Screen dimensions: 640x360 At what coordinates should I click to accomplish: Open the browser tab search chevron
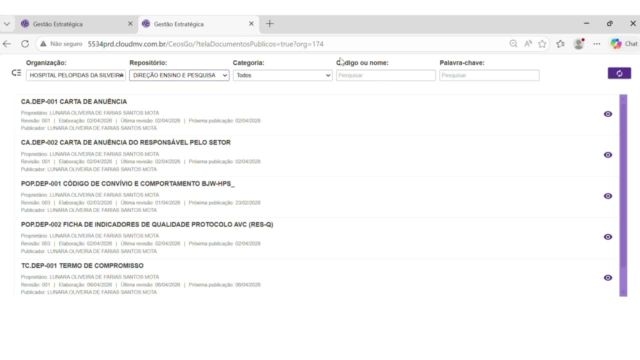point(7,24)
